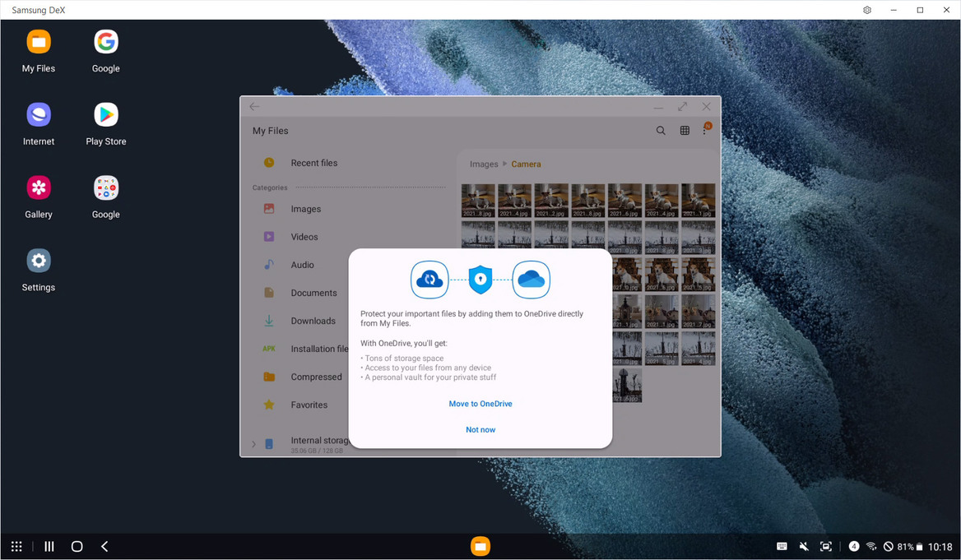
Task: Switch to My Files from taskbar
Action: (x=480, y=546)
